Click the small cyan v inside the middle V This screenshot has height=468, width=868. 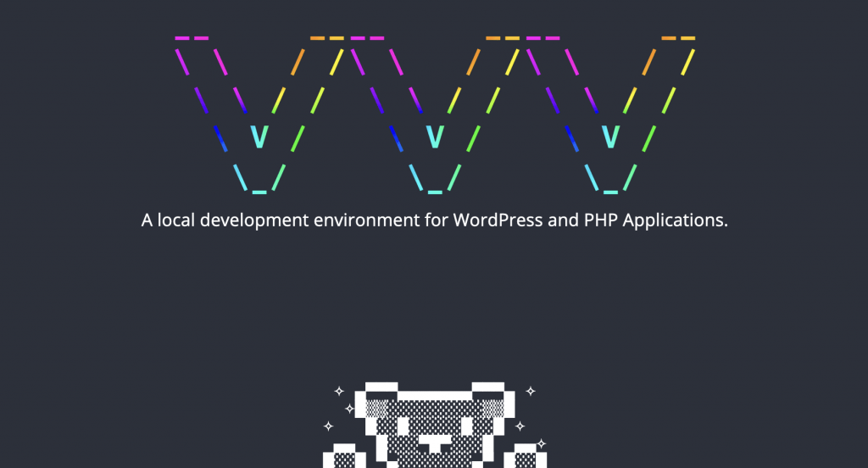coord(435,136)
